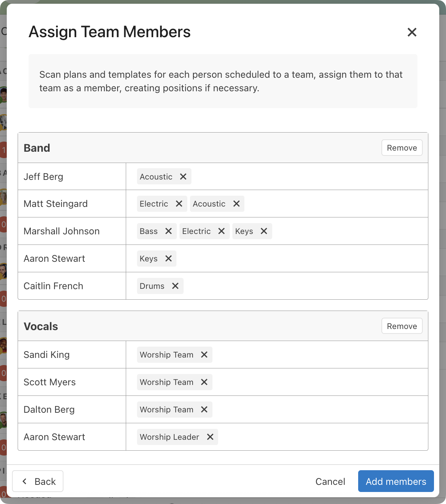Remove the Electric position from Matt Steingard
Image resolution: width=446 pixels, height=504 pixels.
tap(179, 204)
